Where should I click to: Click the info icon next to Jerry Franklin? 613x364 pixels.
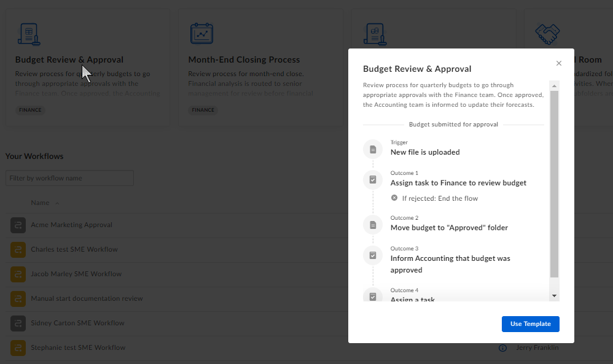[503, 347]
